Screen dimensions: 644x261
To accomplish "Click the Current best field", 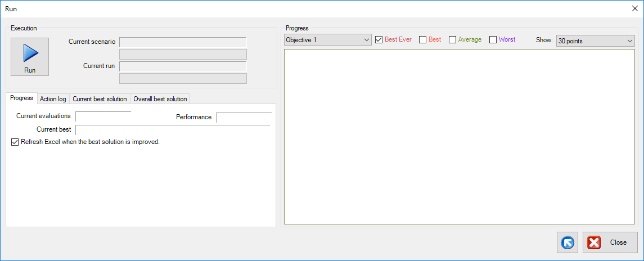I will [172, 129].
